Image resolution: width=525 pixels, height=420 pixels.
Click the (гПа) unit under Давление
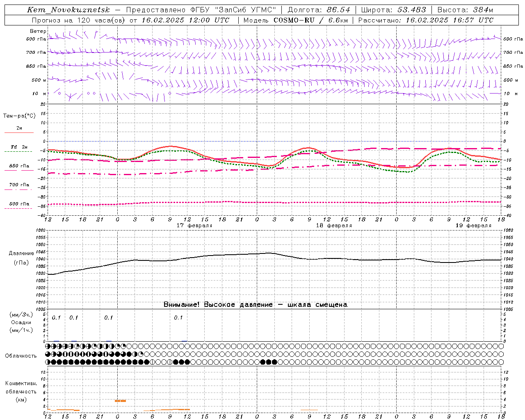[21, 263]
